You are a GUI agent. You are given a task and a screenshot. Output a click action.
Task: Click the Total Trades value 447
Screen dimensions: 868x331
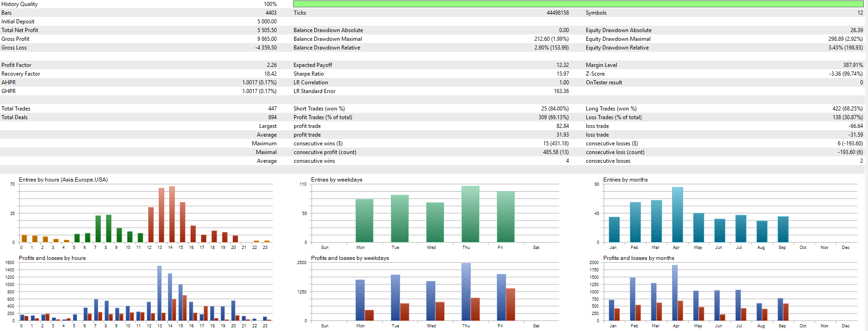click(x=272, y=109)
